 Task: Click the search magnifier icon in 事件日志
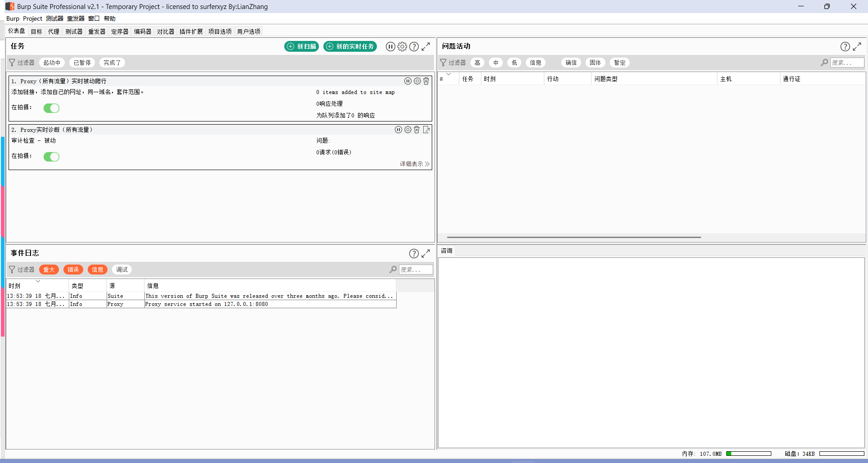click(393, 270)
